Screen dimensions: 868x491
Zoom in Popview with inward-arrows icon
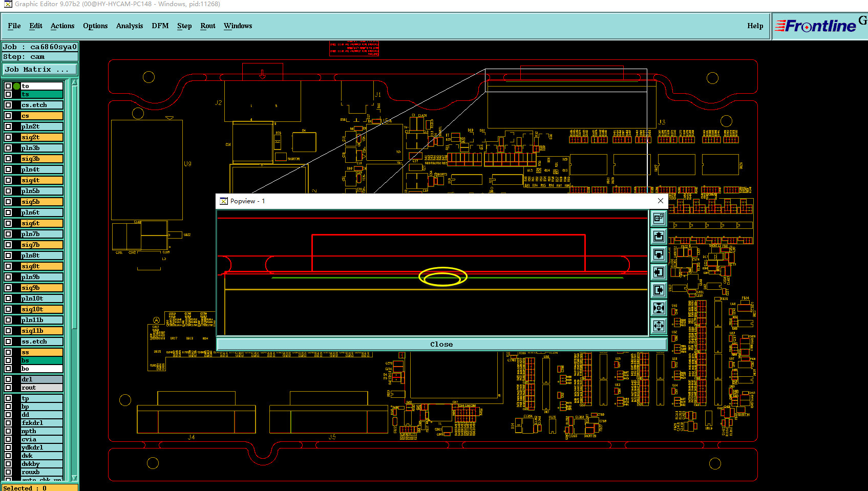coord(659,308)
